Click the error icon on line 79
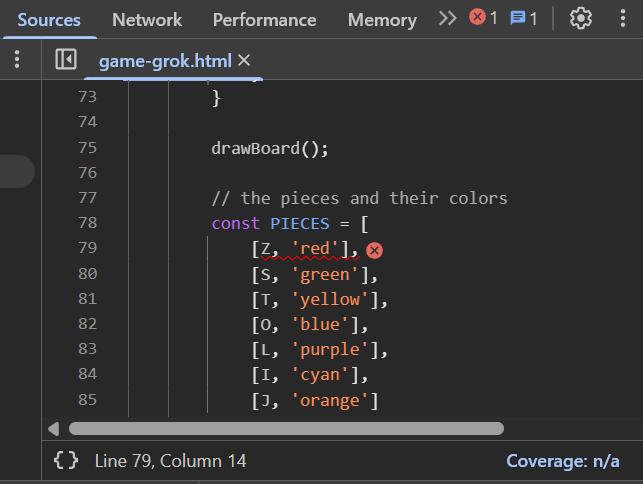The width and height of the screenshot is (643, 484). coord(374,250)
